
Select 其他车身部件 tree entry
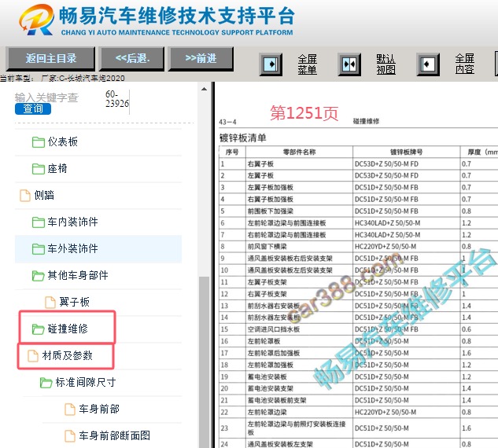tap(78, 275)
